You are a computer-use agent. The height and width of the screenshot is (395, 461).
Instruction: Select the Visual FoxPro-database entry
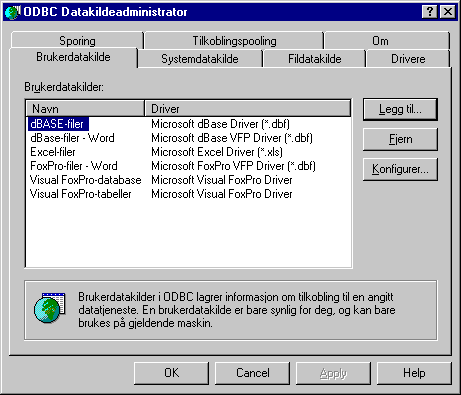86,180
